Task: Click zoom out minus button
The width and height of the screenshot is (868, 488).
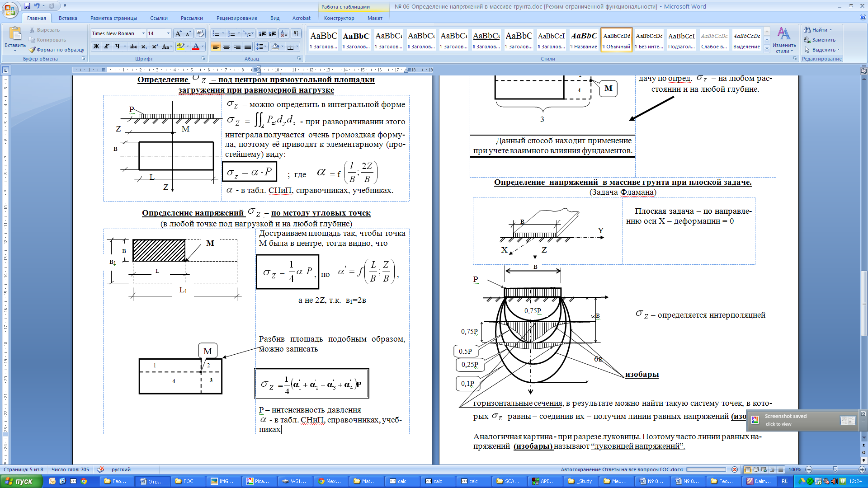Action: [809, 469]
